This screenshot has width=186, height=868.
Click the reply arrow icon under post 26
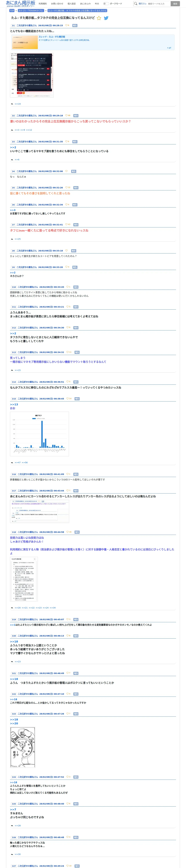(x=12, y=854)
